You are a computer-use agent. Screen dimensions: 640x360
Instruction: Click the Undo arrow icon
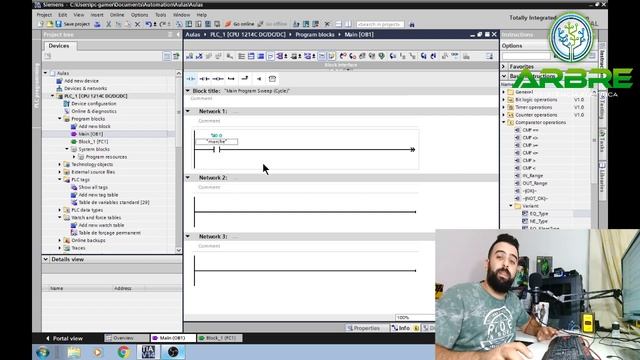point(148,24)
